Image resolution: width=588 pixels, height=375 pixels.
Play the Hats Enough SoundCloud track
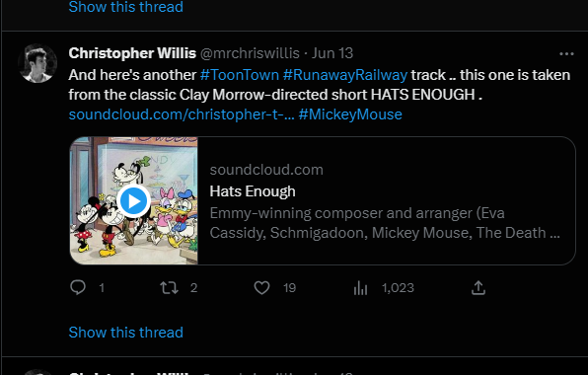(x=133, y=201)
